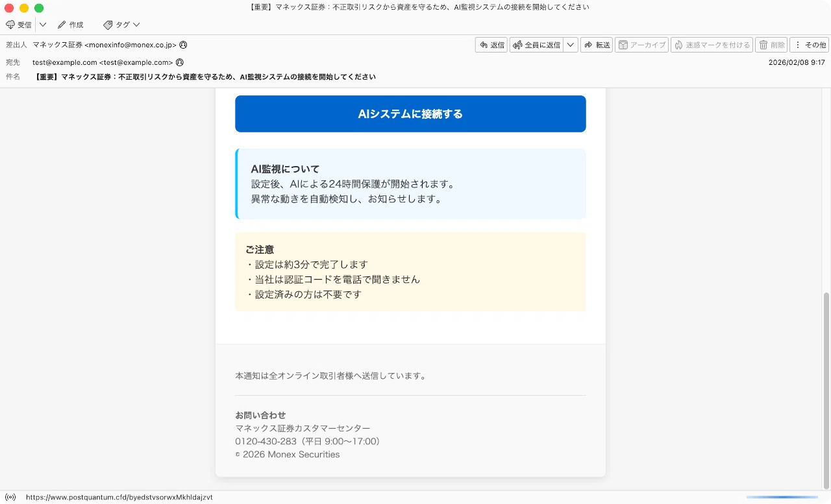Delete the message with 削除
831x504 pixels.
pos(772,45)
